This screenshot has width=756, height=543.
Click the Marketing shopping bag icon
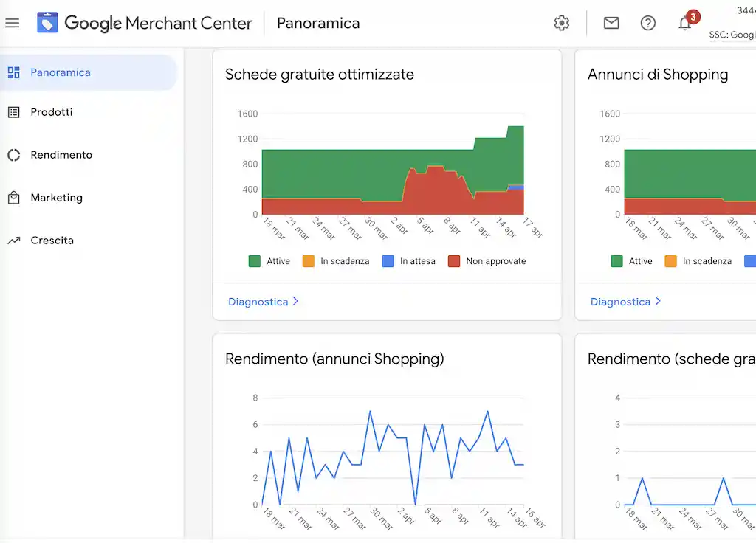click(x=13, y=198)
